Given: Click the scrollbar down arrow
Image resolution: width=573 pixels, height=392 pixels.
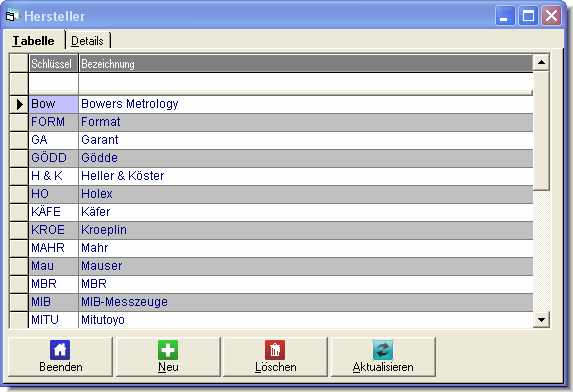Looking at the screenshot, I should point(541,320).
